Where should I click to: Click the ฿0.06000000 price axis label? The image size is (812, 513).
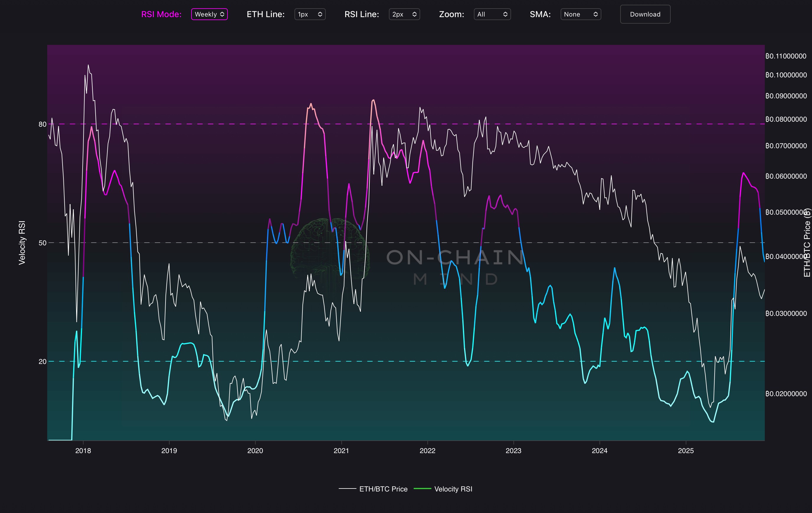point(786,176)
